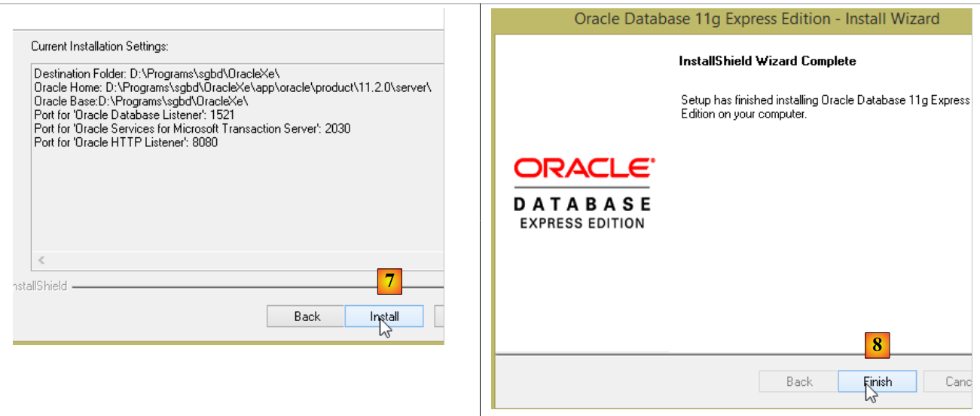Click Back in the installation settings dialog
Image resolution: width=980 pixels, height=416 pixels.
pyautogui.click(x=307, y=317)
